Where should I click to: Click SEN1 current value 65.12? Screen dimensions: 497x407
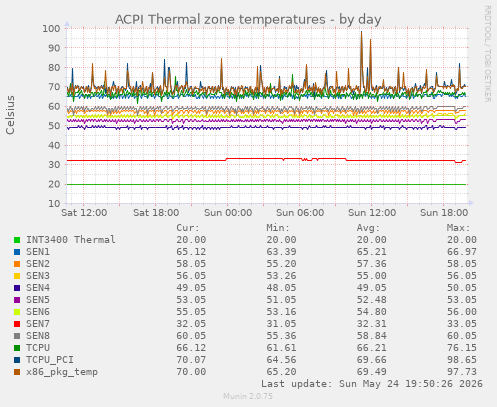tap(191, 252)
